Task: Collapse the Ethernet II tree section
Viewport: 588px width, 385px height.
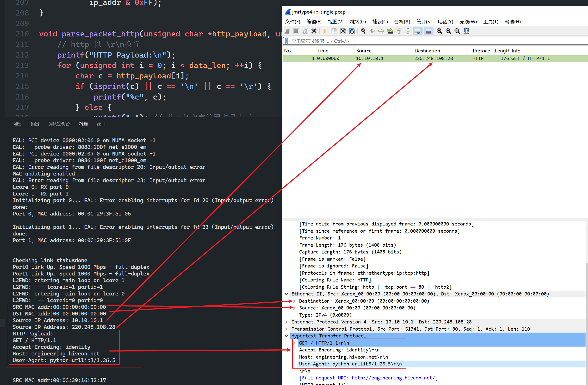Action: click(x=286, y=294)
